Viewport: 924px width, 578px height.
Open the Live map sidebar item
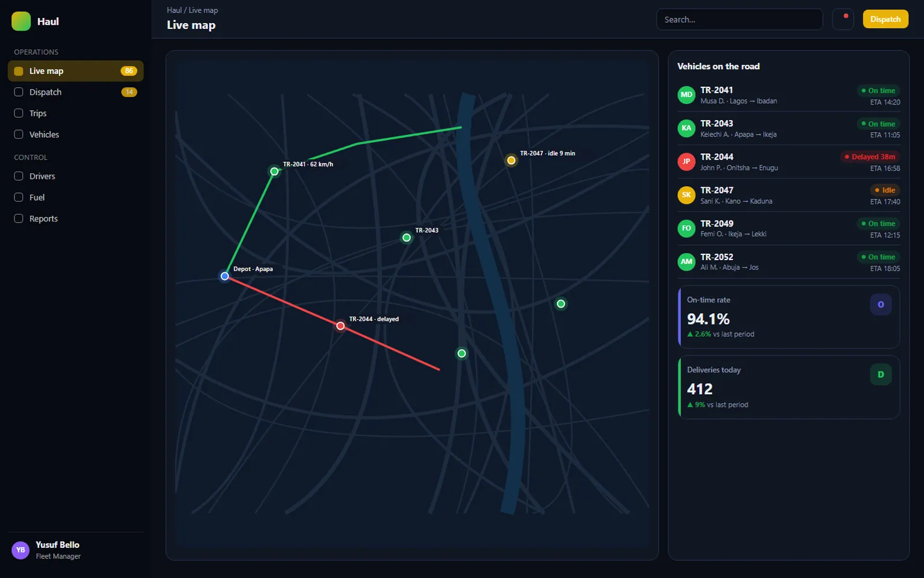pyautogui.click(x=76, y=71)
